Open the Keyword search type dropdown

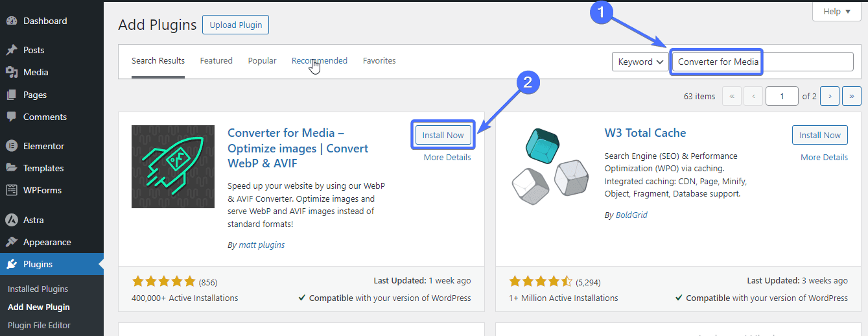pyautogui.click(x=640, y=62)
